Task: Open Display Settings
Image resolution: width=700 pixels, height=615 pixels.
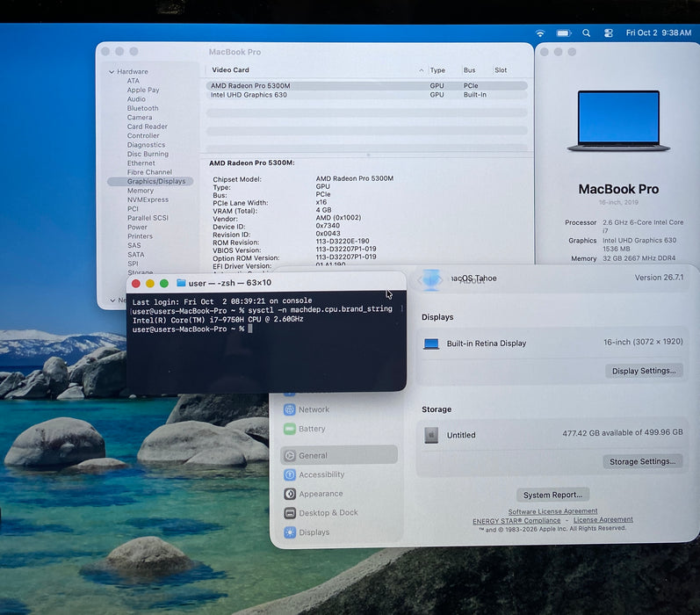Action: pos(644,371)
